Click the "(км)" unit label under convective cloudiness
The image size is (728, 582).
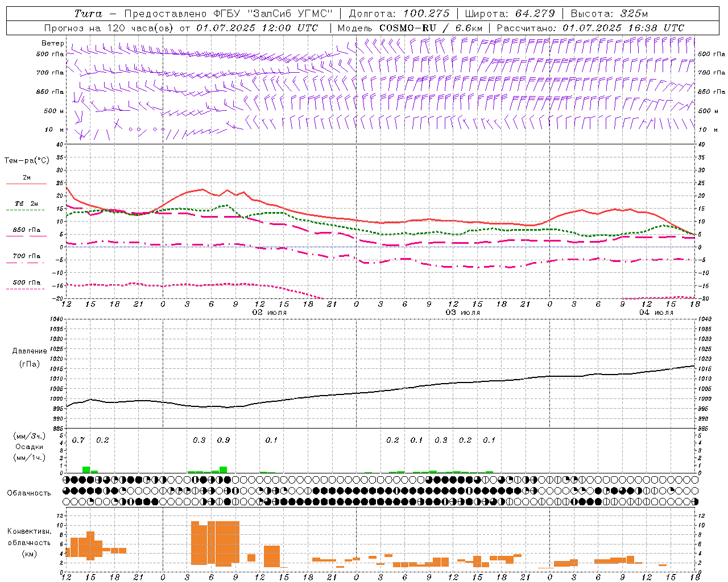pos(30,554)
